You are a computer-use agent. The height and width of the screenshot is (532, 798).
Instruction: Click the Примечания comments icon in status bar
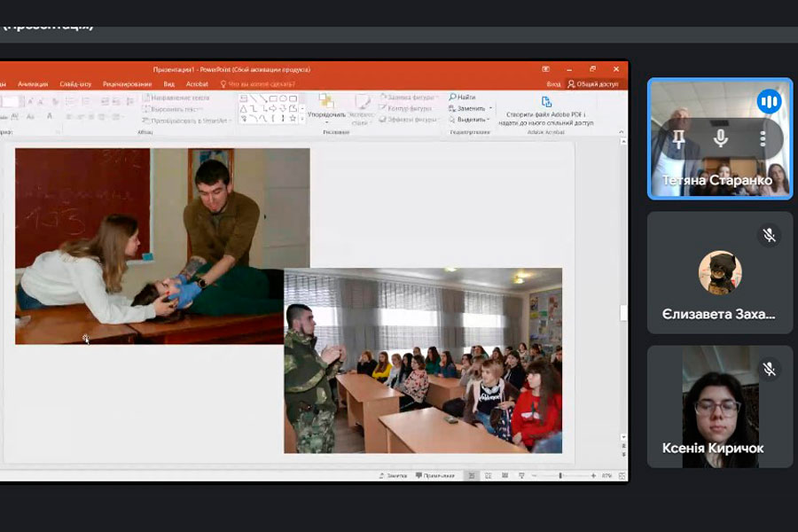click(x=434, y=476)
